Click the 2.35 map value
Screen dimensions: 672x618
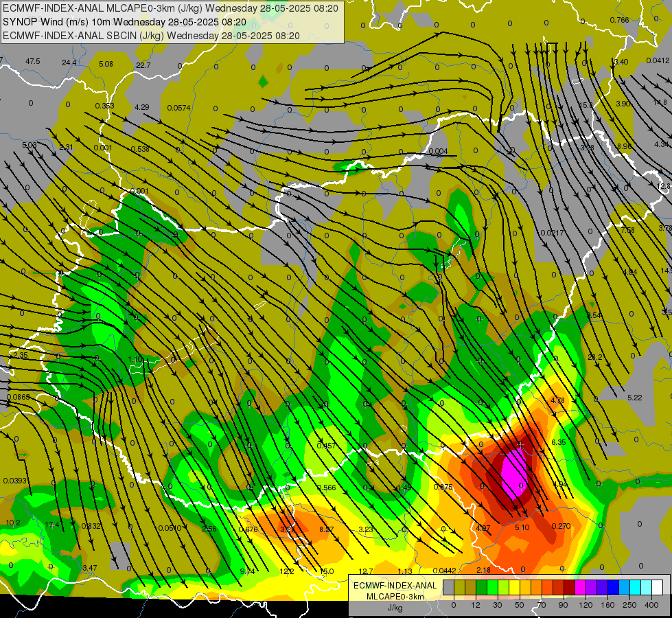point(20,355)
